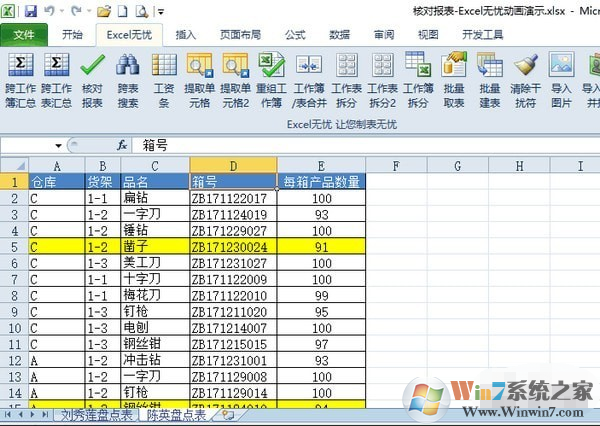600x426 pixels.
Task: Click the save icon in quick access toolbar
Action: pyautogui.click(x=31, y=11)
